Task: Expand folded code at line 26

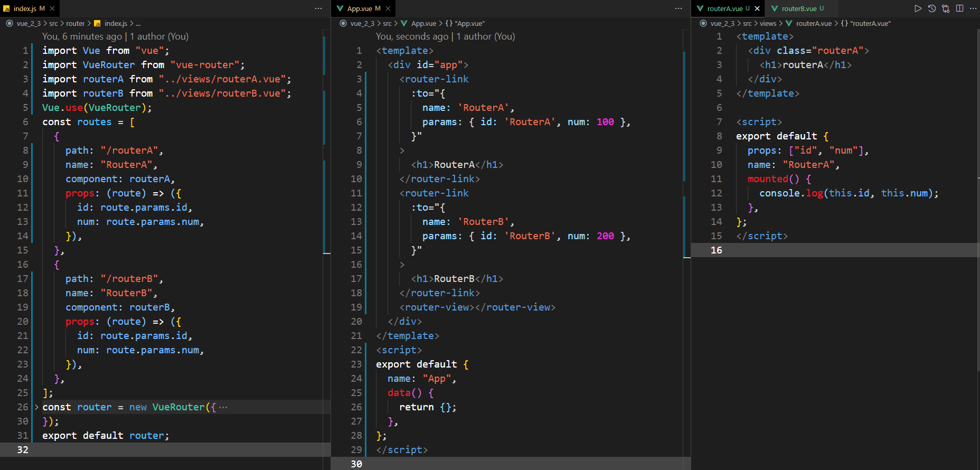Action: (x=36, y=407)
